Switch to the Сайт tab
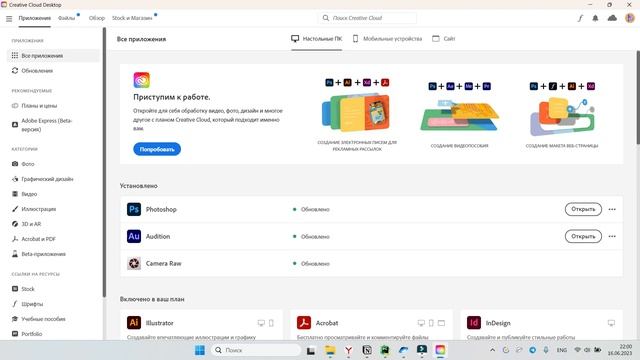Viewport: 640px width, 360px height. (x=444, y=39)
